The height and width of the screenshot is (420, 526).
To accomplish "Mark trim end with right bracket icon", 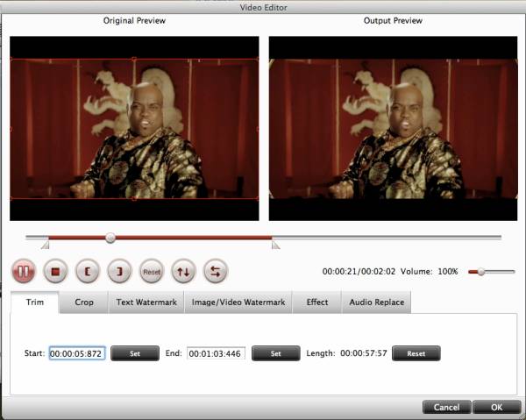I will [119, 271].
